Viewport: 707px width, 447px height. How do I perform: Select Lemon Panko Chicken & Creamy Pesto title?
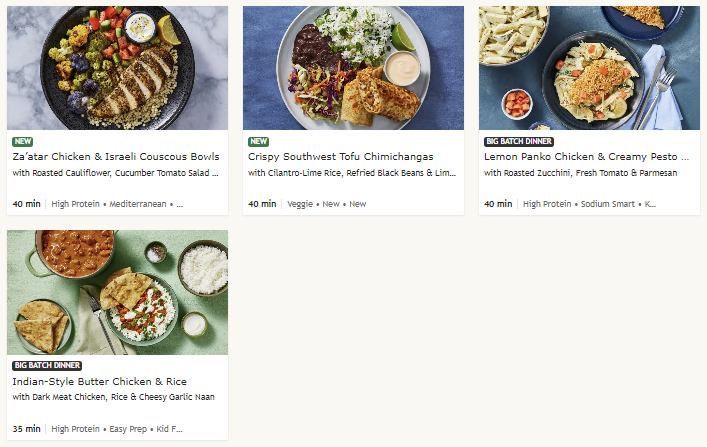[586, 157]
